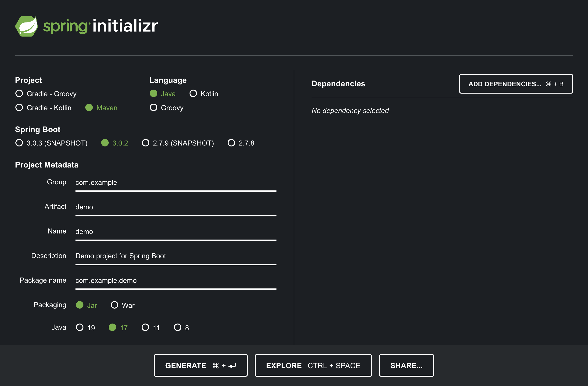
Task: Click the Dependencies heading
Action: coord(338,84)
